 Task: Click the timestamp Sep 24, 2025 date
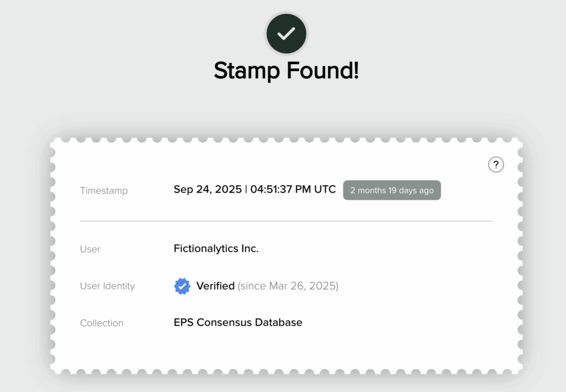[x=208, y=189]
